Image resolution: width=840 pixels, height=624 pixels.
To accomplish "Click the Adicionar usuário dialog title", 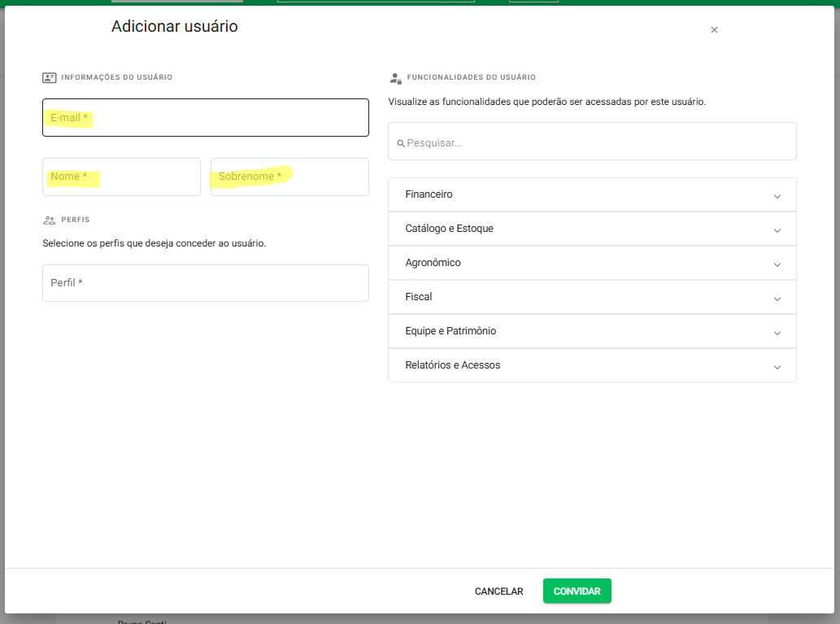I will pyautogui.click(x=174, y=27).
